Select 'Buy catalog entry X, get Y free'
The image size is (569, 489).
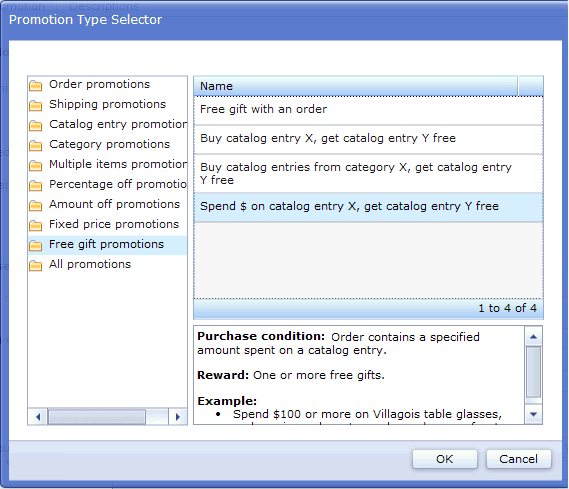368,139
